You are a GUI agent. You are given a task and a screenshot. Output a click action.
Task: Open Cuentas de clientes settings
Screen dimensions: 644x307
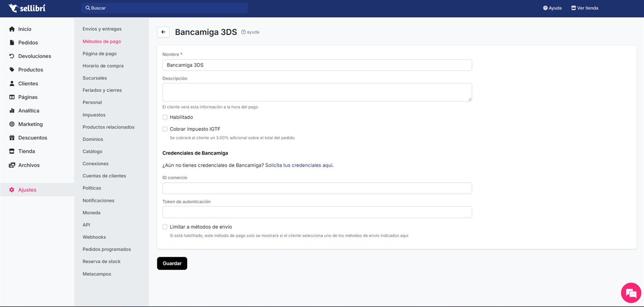pyautogui.click(x=104, y=176)
